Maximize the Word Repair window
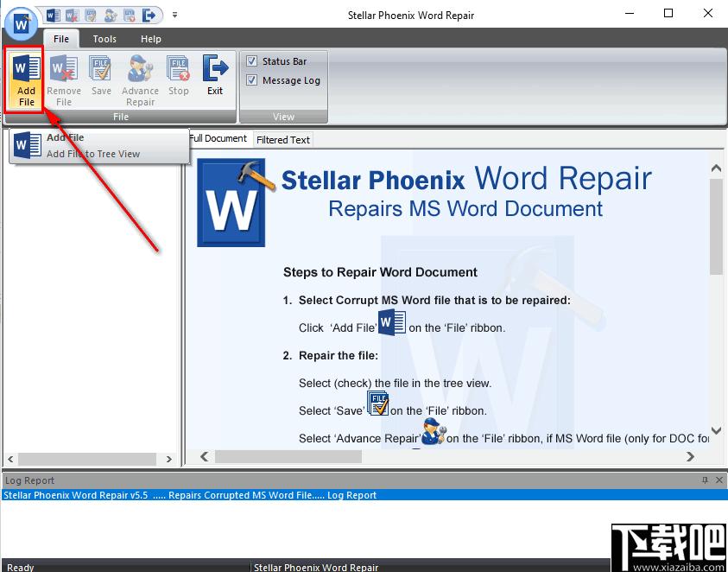Viewport: 728px width, 572px height. coord(668,14)
